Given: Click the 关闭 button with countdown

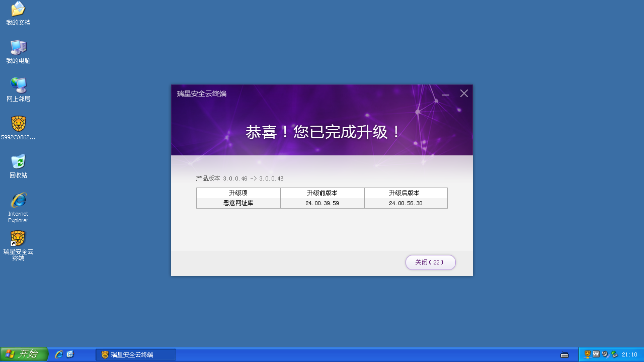Looking at the screenshot, I should point(431,262).
